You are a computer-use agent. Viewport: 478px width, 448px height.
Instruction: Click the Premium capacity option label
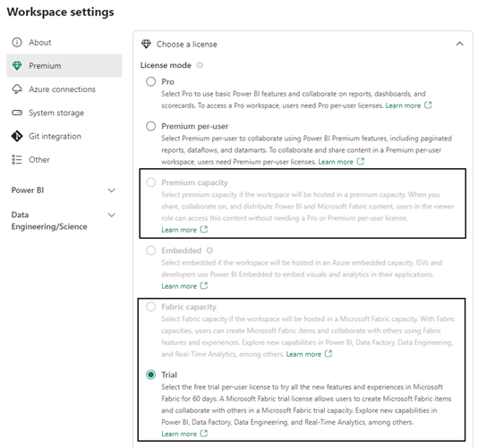(195, 182)
